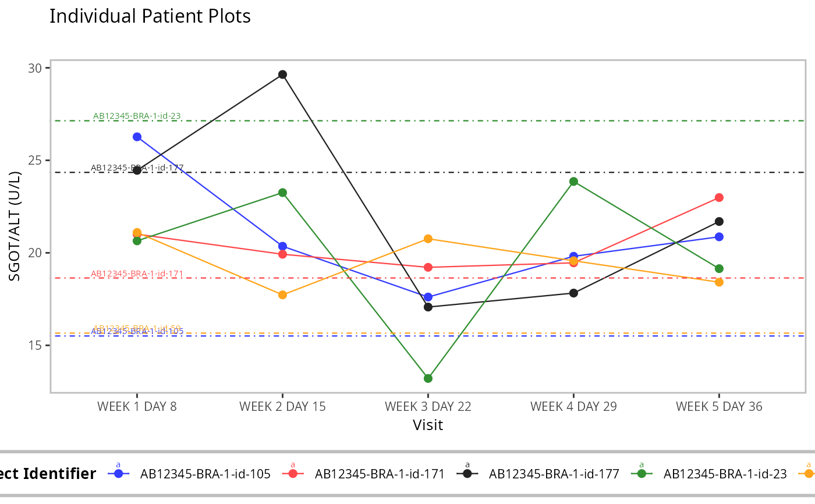
Task: Click the "Individual Patient Plots" chart title
Action: [150, 16]
